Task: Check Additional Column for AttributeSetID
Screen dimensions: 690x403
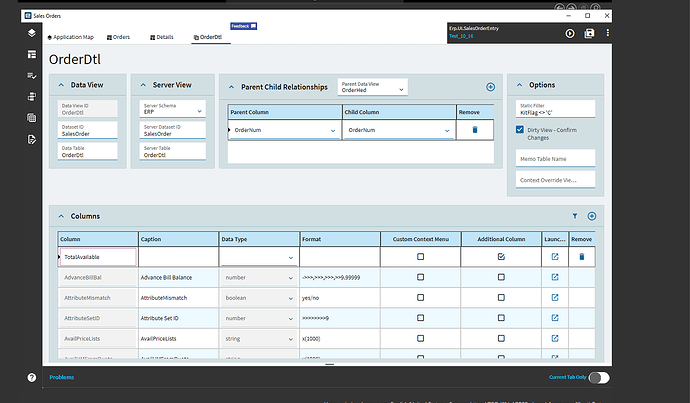Action: (501, 318)
